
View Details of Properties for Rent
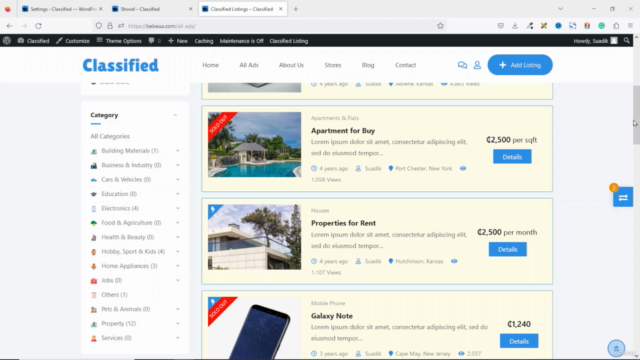pos(507,249)
